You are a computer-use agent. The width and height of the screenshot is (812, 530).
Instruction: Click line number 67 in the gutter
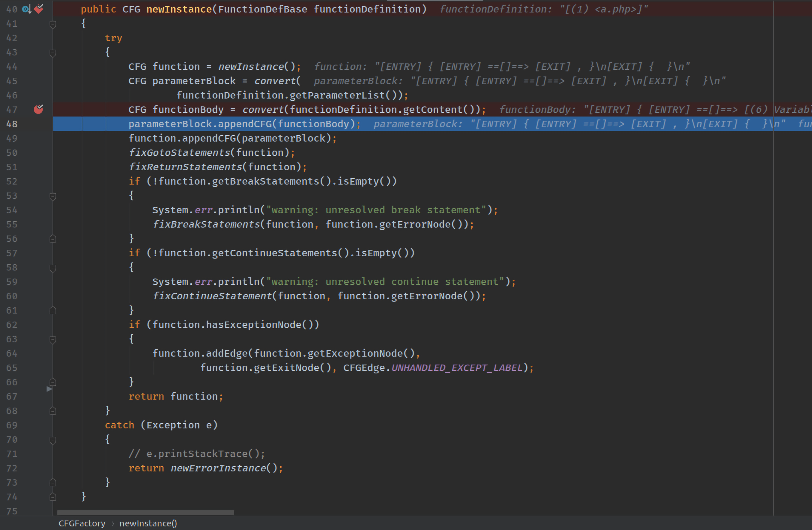[12, 396]
